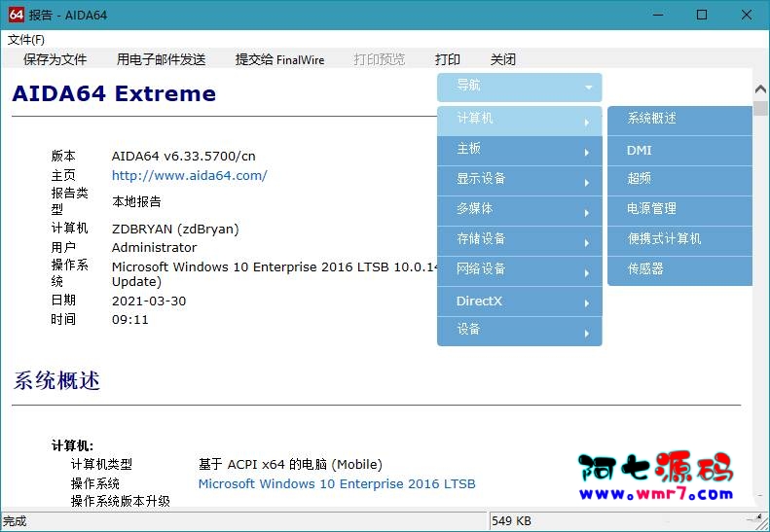Open the 文件(F) menu
Viewport: 770px width, 532px height.
(26, 40)
